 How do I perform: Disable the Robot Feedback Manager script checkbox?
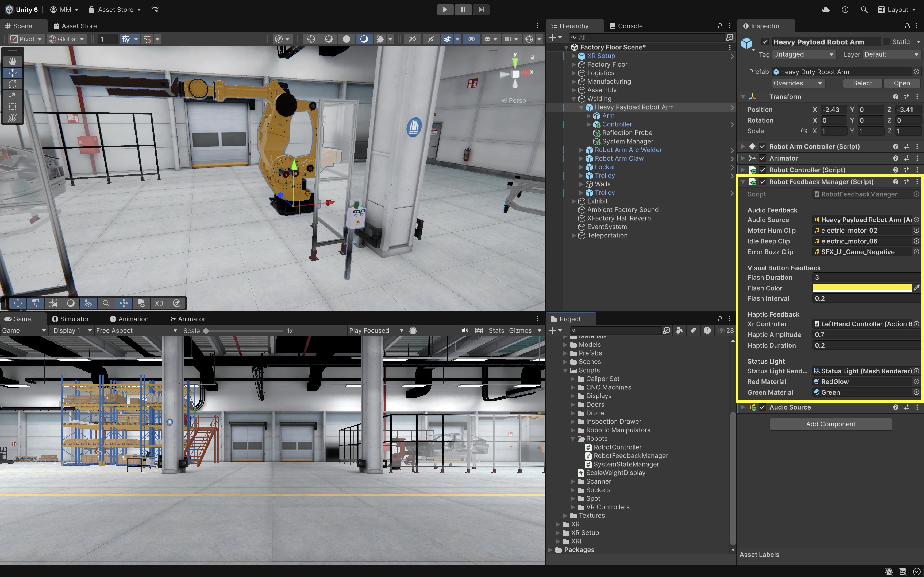pyautogui.click(x=763, y=182)
